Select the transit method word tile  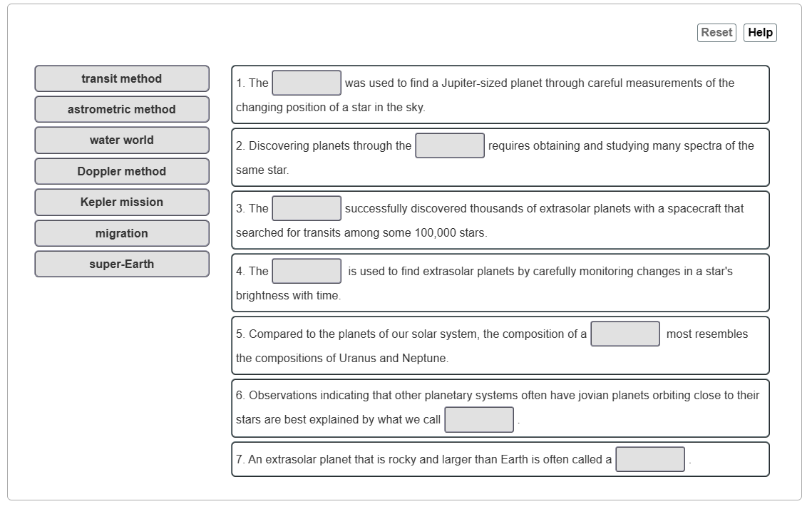click(121, 78)
